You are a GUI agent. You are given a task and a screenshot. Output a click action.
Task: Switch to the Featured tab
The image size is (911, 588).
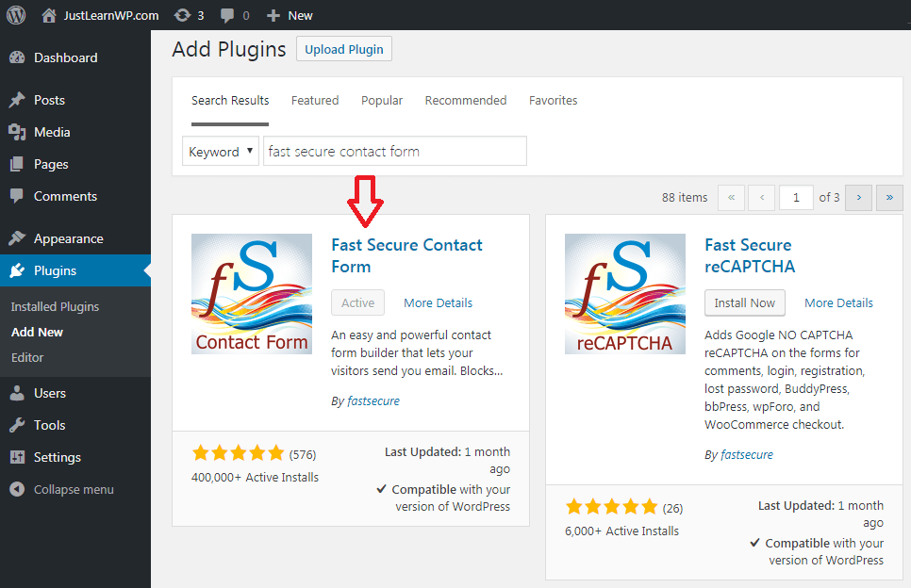tap(315, 101)
